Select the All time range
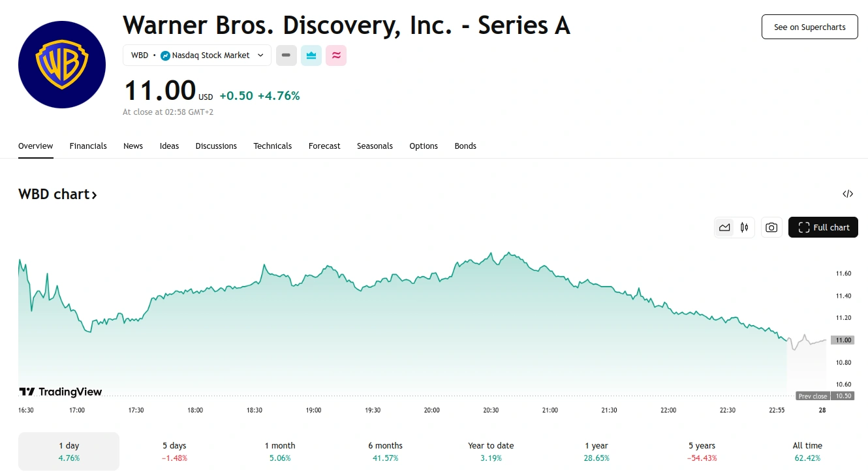This screenshot has width=868, height=472. point(807,451)
